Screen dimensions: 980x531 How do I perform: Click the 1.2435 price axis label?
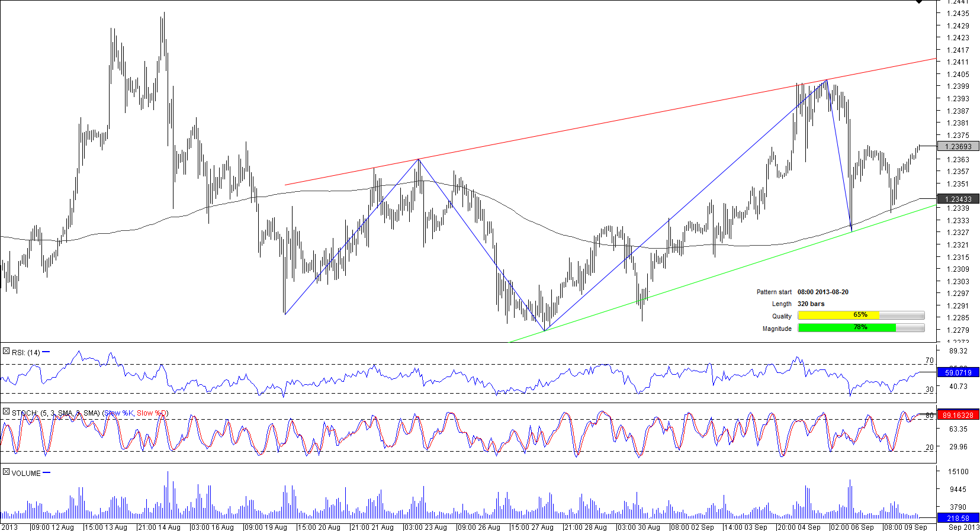coord(957,14)
